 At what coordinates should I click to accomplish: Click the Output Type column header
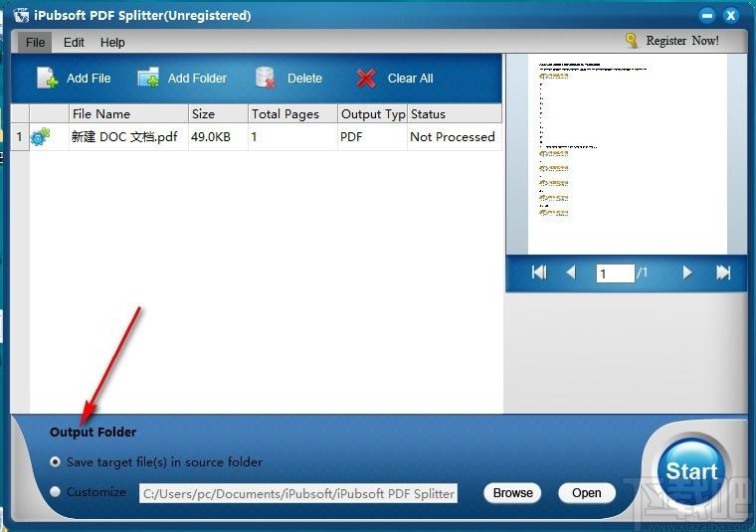(x=372, y=113)
